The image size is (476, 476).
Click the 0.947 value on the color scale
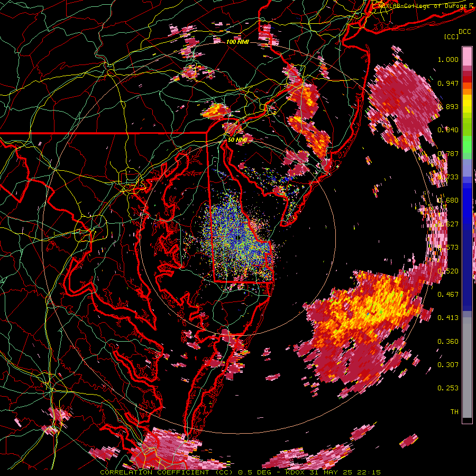[448, 83]
